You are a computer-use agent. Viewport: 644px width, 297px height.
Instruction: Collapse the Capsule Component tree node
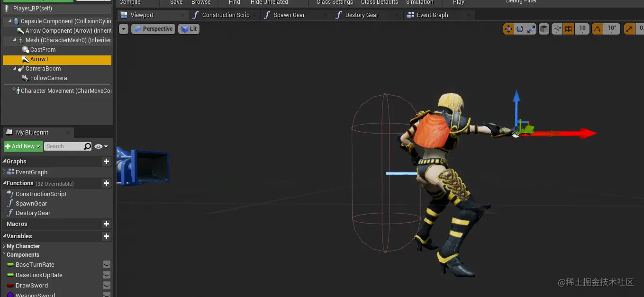pos(9,21)
